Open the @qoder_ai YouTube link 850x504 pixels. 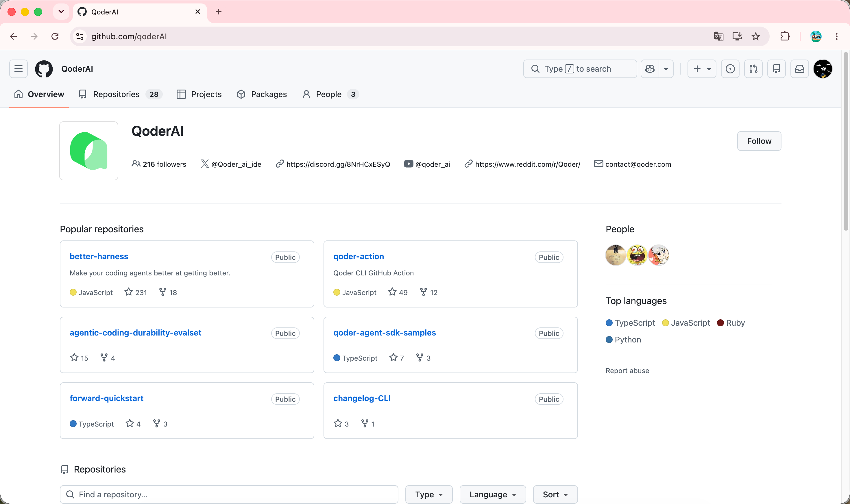pos(433,164)
